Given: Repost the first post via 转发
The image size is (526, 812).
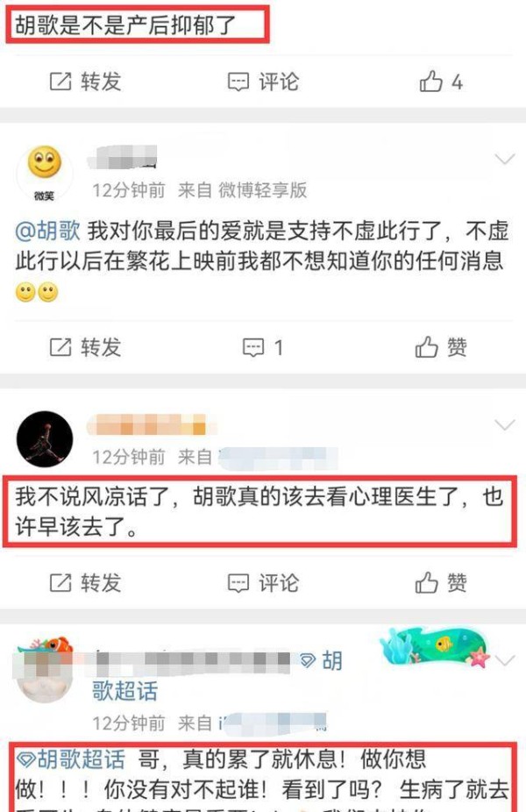Looking at the screenshot, I should [85, 82].
